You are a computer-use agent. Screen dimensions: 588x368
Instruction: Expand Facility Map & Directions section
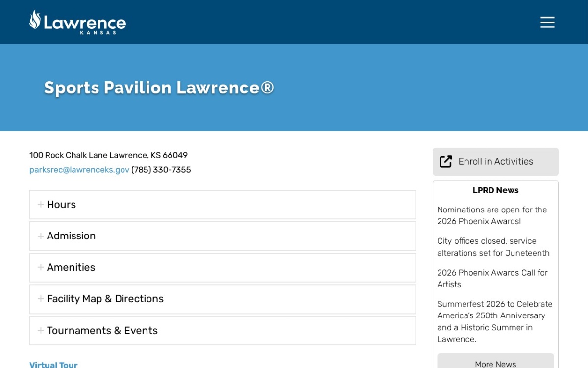[223, 299]
